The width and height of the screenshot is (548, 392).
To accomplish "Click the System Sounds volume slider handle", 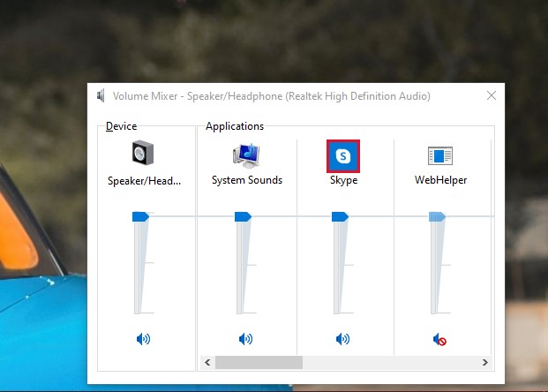I will [243, 216].
